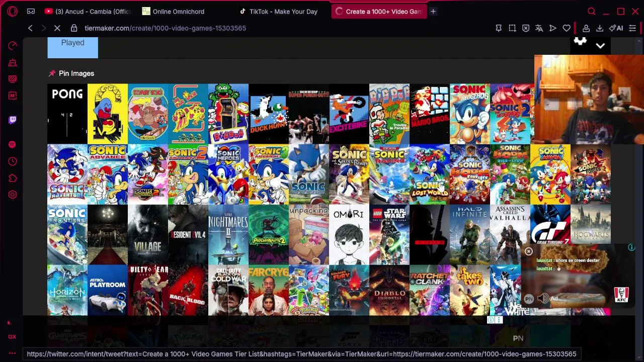Switch to Ancud - Cambia YouTube tab
This screenshot has width=644, height=362.
87,11
